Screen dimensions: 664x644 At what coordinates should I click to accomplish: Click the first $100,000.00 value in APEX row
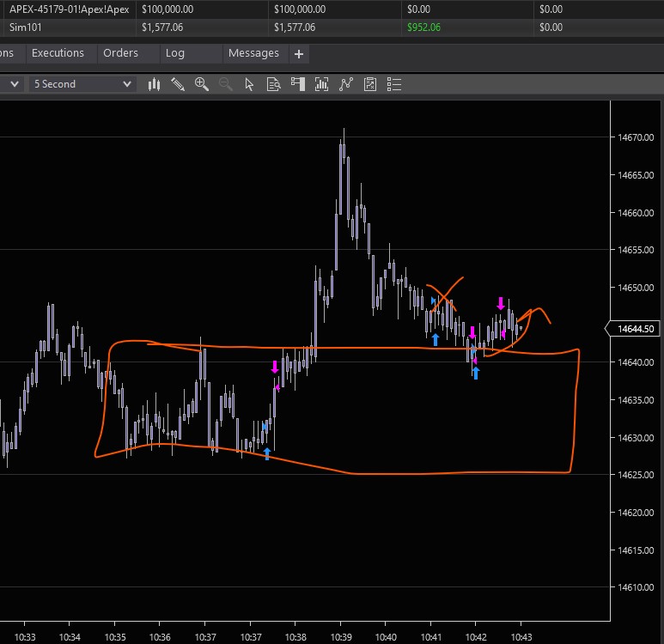[168, 9]
